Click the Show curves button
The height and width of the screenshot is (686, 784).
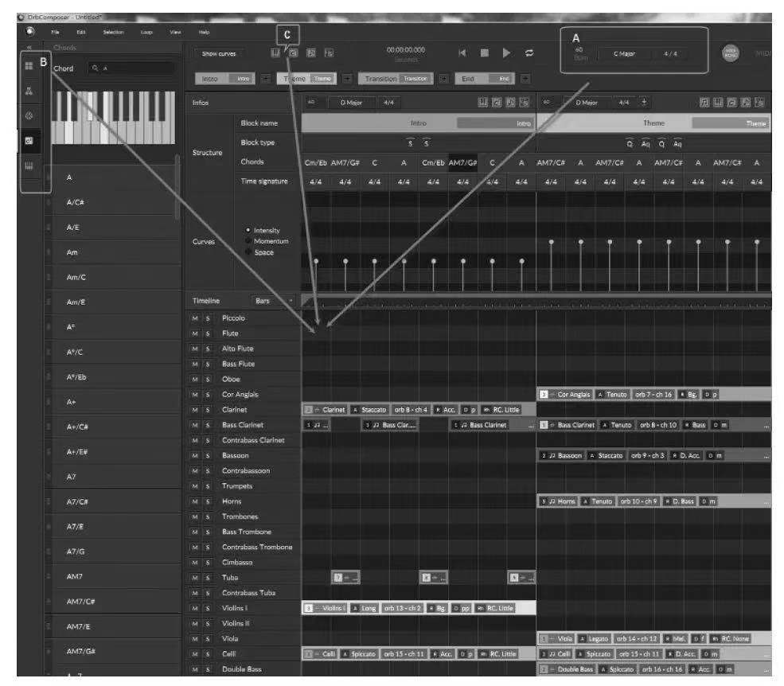pos(219,53)
